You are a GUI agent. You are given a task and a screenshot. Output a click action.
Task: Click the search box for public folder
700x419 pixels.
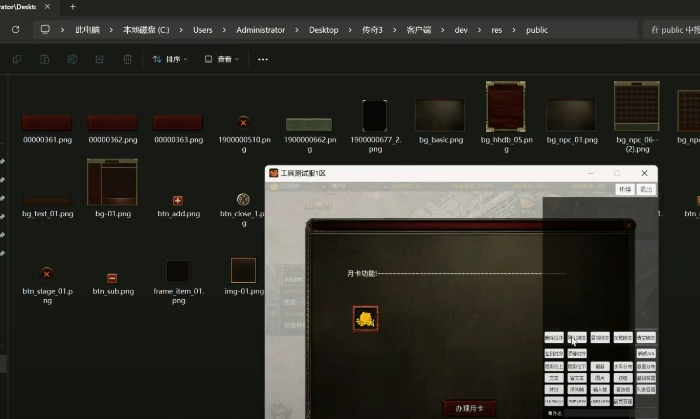[672, 30]
